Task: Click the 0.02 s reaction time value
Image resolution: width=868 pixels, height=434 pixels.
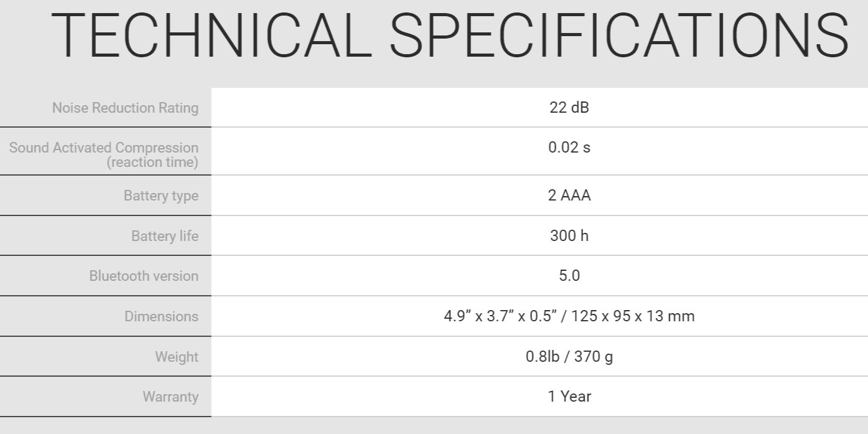Action: click(569, 148)
